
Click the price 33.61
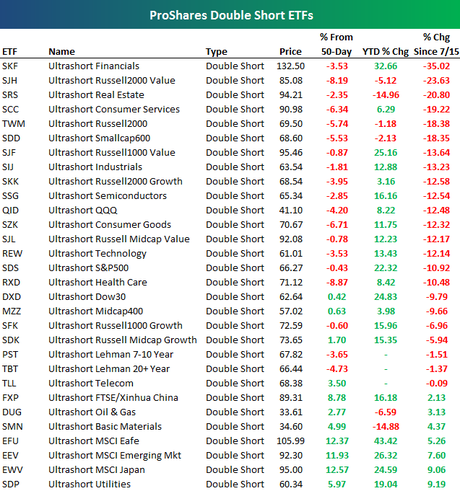(x=291, y=412)
